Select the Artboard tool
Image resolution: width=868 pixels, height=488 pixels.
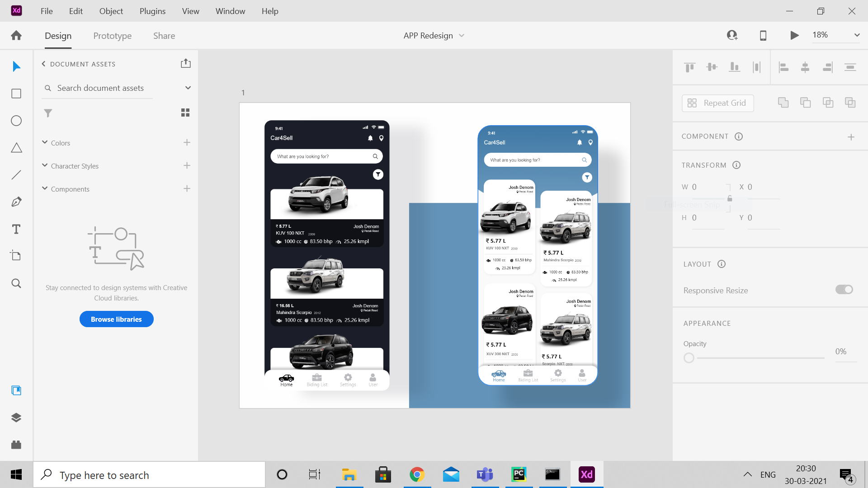coord(16,256)
